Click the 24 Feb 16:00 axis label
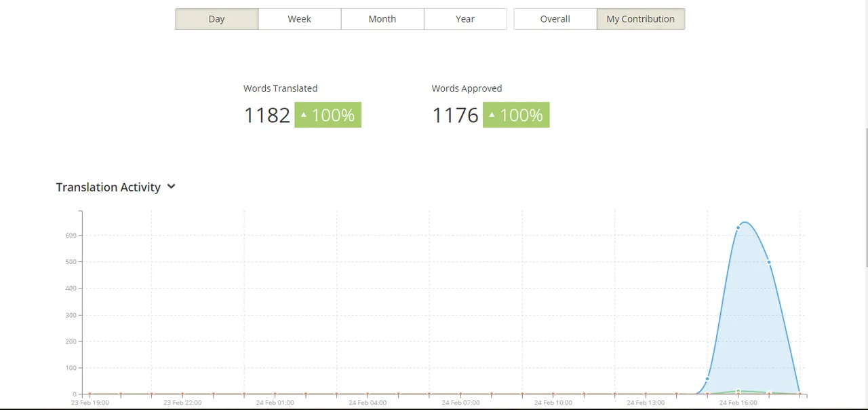The image size is (868, 410). click(x=738, y=403)
